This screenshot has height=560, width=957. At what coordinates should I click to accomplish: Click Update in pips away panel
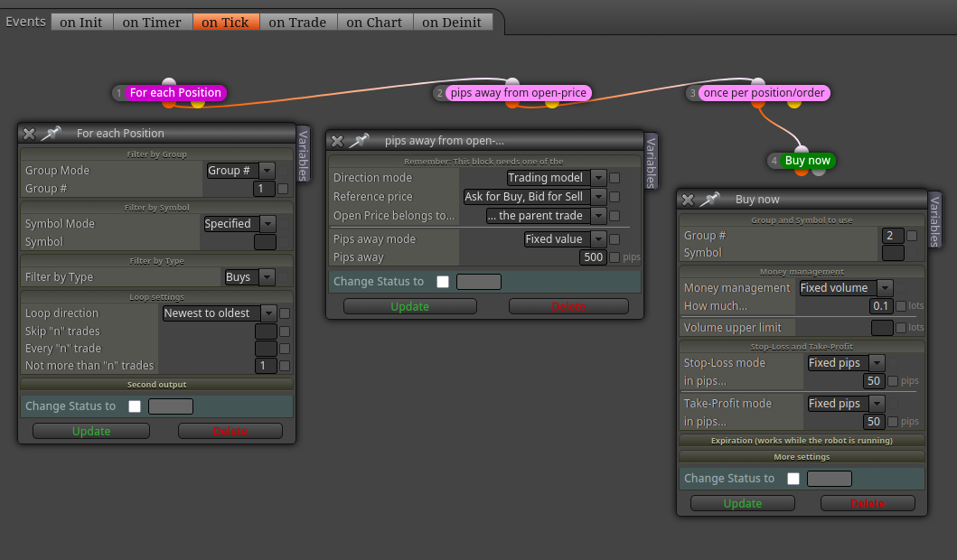pyautogui.click(x=410, y=306)
